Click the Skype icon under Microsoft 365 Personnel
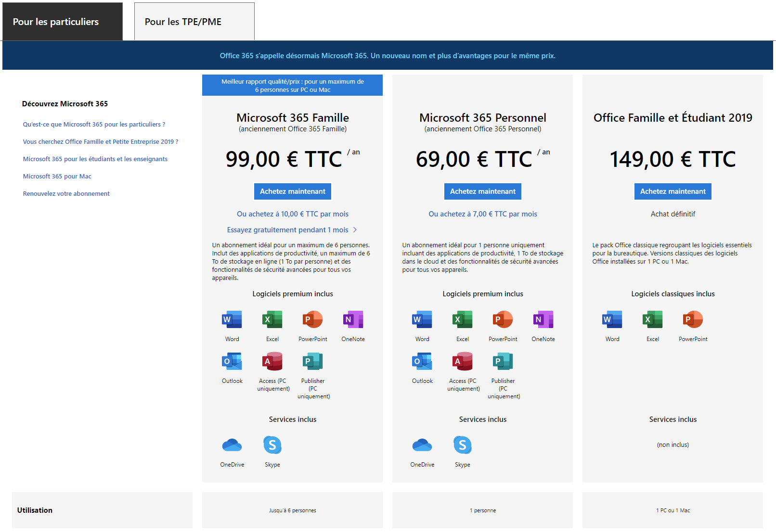This screenshot has height=532, width=776. [463, 445]
